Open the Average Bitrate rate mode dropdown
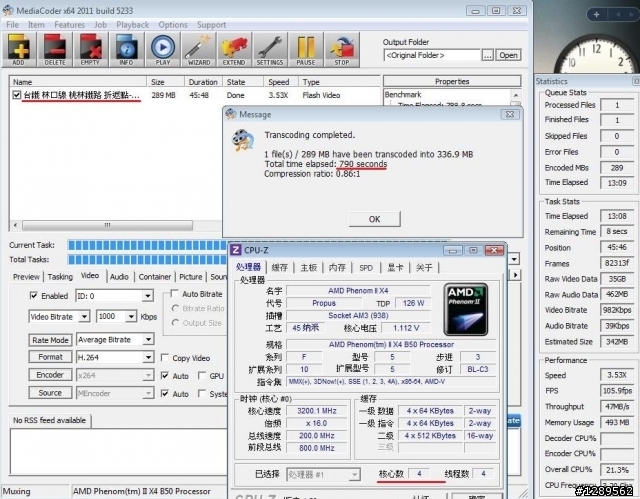 coord(148,339)
